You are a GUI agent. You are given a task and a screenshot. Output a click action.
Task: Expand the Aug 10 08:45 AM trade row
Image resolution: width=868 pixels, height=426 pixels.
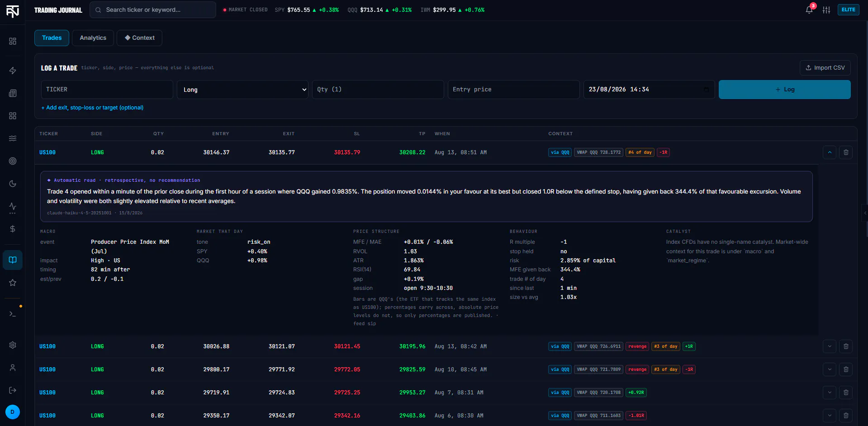coord(830,369)
